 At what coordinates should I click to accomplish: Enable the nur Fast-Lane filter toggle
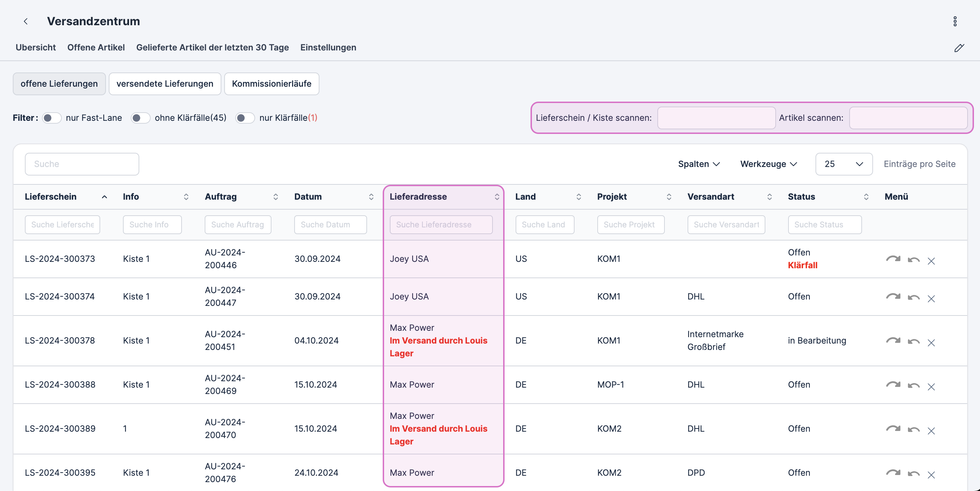point(52,118)
